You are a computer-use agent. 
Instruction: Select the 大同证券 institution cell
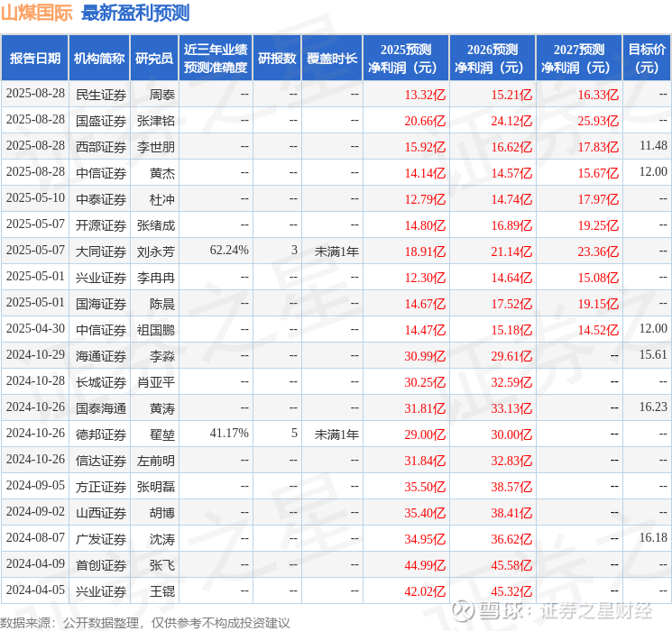click(x=101, y=251)
